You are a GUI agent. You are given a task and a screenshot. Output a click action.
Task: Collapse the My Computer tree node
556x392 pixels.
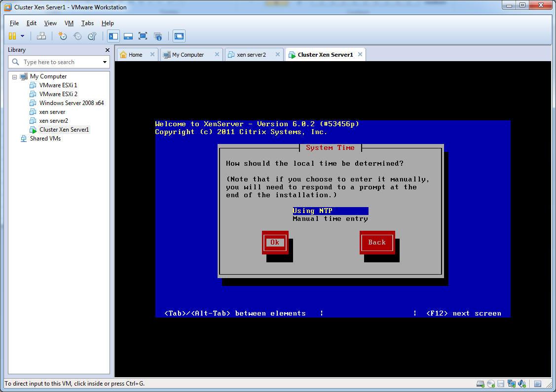[15, 77]
